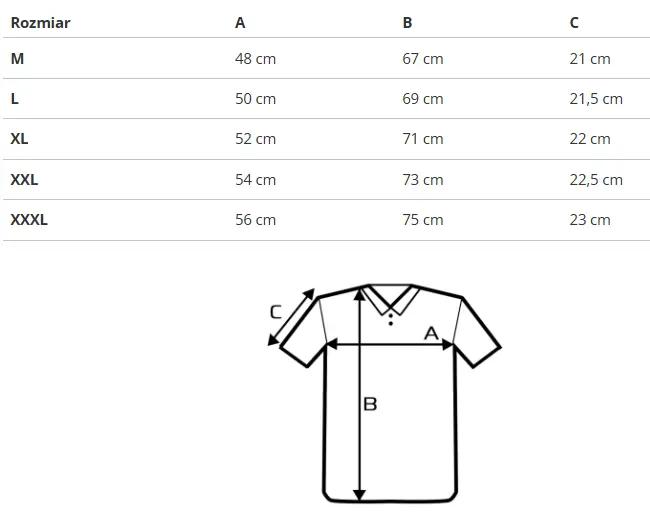Click the shirt collar in the diagram
650x526 pixels.
pyautogui.click(x=390, y=300)
